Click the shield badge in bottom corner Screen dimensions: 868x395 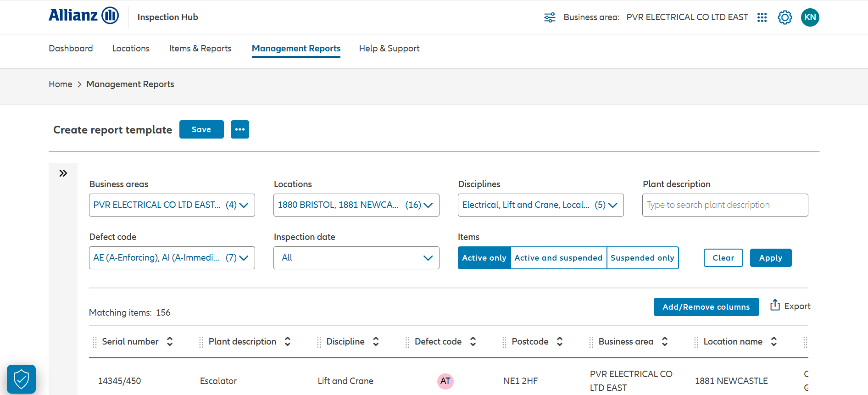tap(21, 379)
